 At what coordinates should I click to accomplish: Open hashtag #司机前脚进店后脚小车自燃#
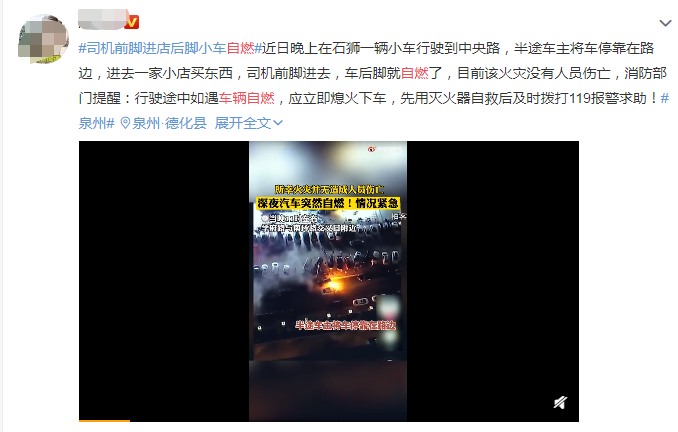coord(170,48)
